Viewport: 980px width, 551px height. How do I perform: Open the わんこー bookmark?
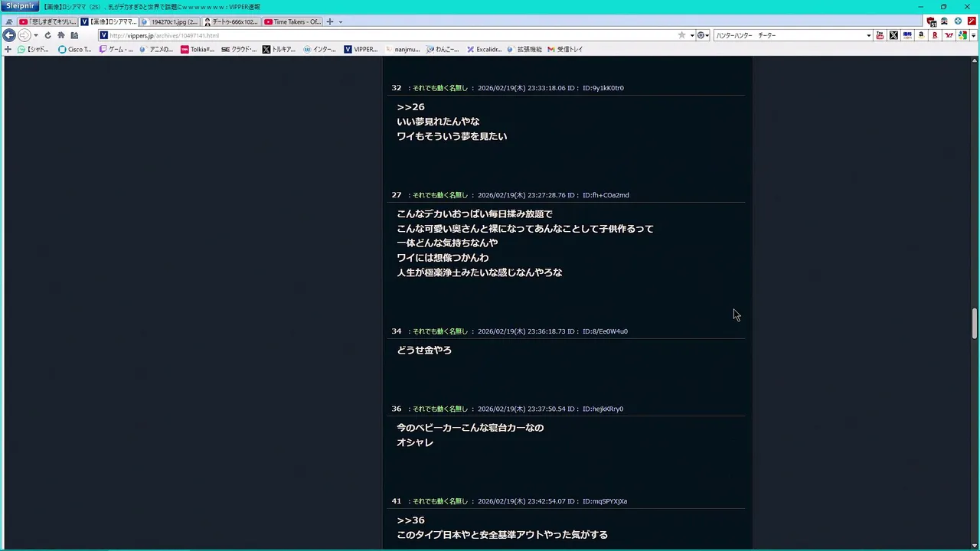443,49
